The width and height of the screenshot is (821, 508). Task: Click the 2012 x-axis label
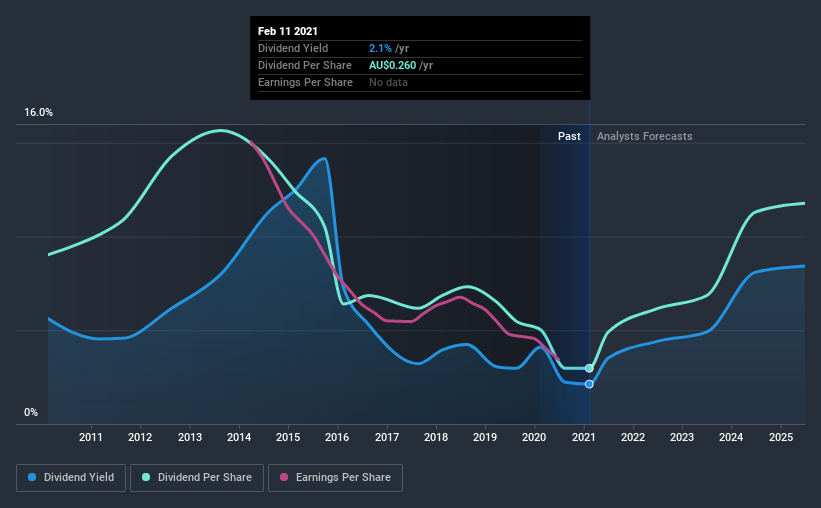[140, 437]
